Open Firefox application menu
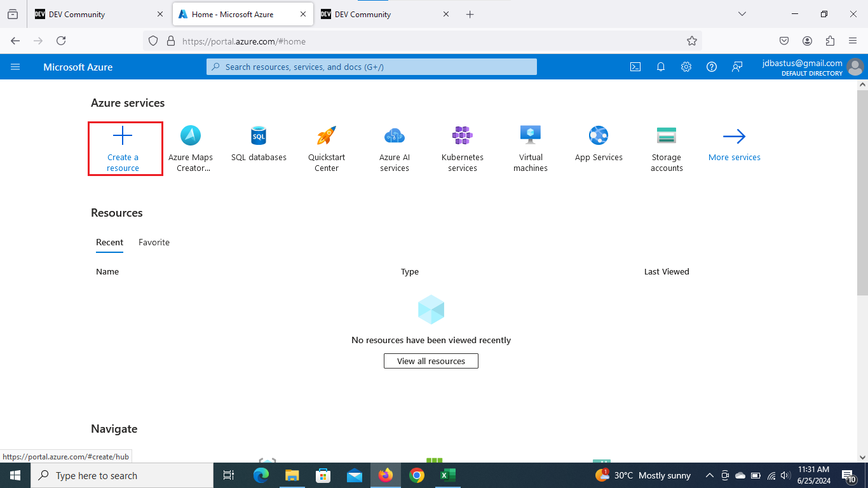The height and width of the screenshot is (488, 868). [x=853, y=41]
